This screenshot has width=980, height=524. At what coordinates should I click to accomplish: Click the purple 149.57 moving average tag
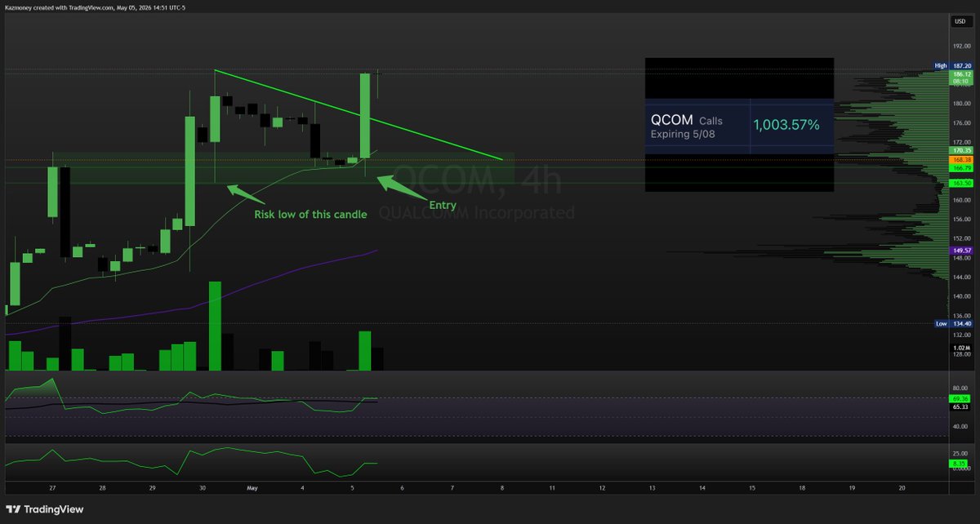pyautogui.click(x=960, y=250)
